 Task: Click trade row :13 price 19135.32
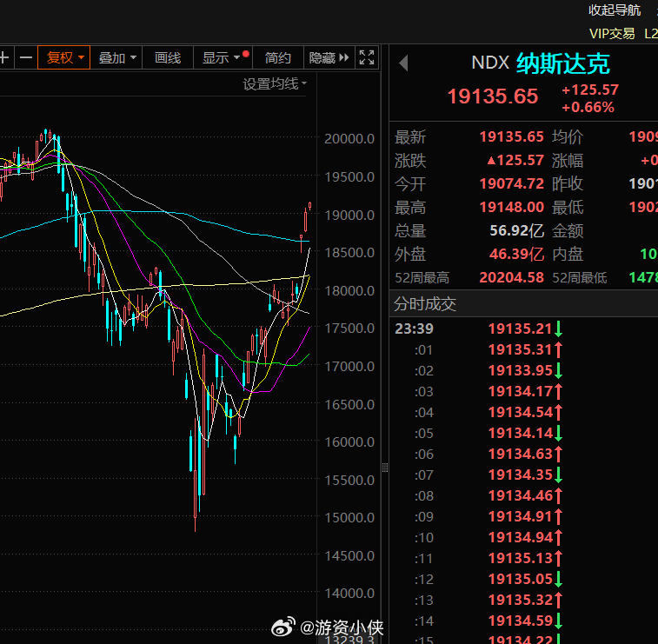(x=521, y=600)
